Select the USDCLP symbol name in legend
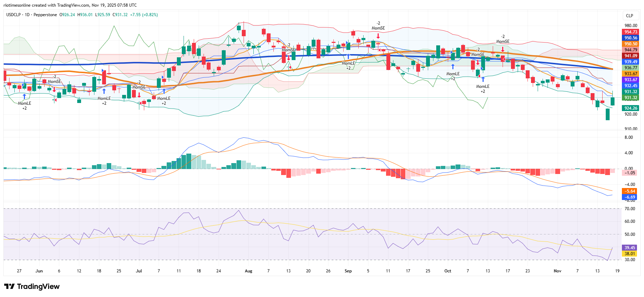 point(13,15)
